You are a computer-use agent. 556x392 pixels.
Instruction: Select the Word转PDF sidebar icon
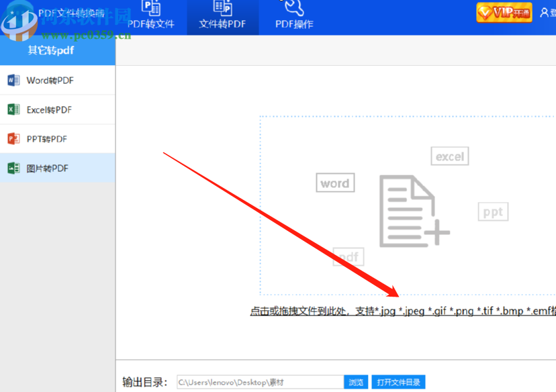click(x=12, y=80)
